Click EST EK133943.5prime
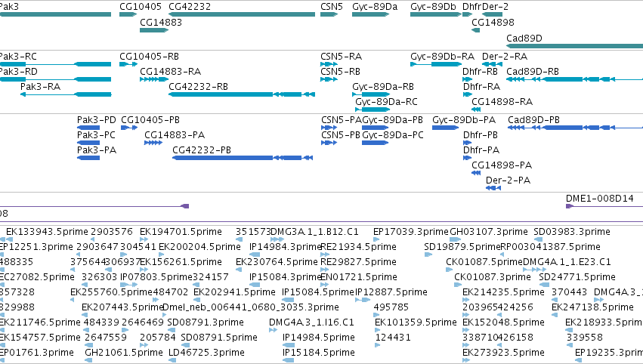The height and width of the screenshot is (364, 643). click(47, 232)
